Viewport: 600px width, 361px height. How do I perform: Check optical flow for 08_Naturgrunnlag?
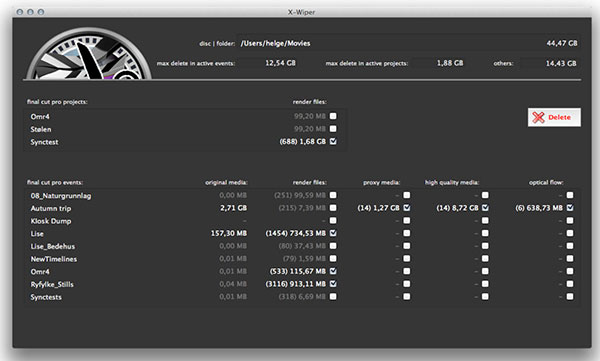(570, 195)
